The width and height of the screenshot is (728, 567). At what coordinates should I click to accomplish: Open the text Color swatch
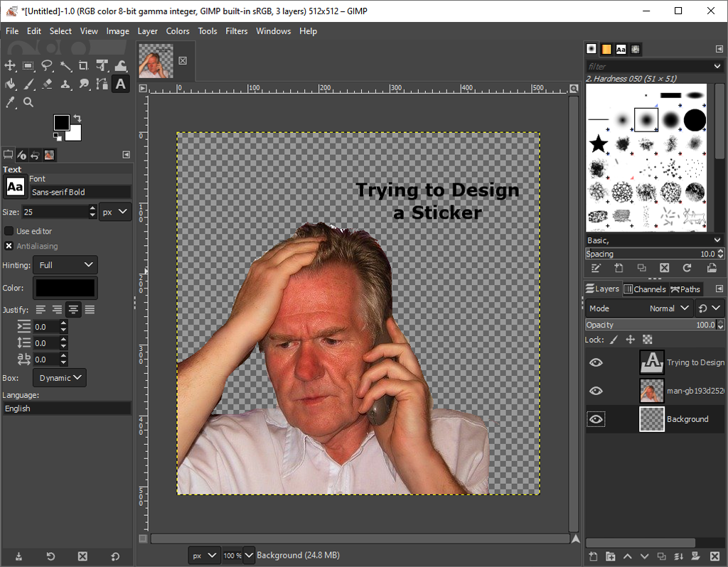(65, 288)
